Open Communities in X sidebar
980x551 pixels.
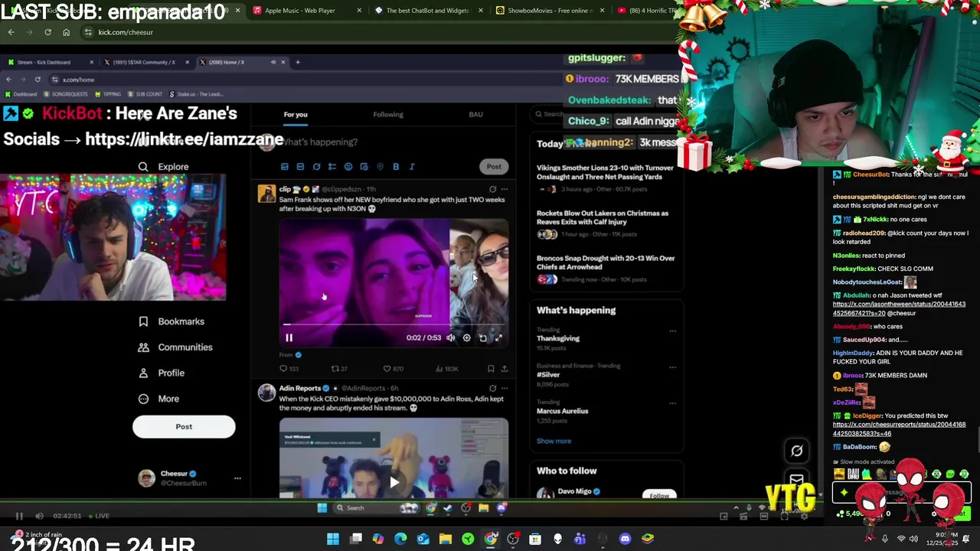(175, 347)
